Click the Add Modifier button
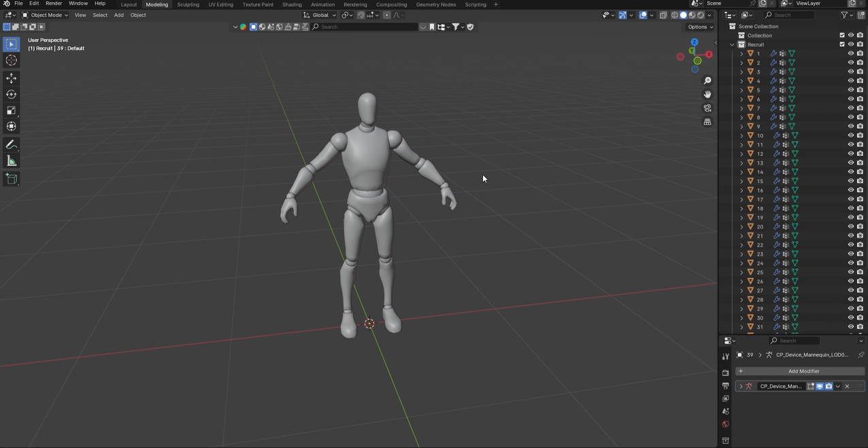 [x=800, y=371]
